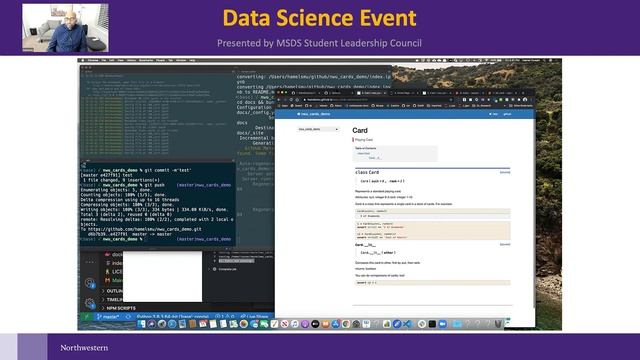Switch to Visual Studio Code in the Dock
The image size is (640, 360).
click(x=408, y=324)
